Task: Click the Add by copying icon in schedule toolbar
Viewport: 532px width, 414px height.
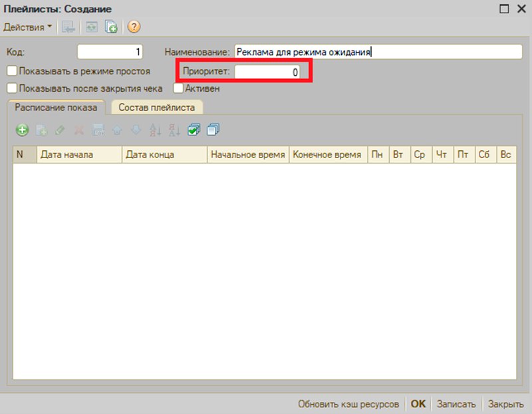Action: pyautogui.click(x=42, y=130)
